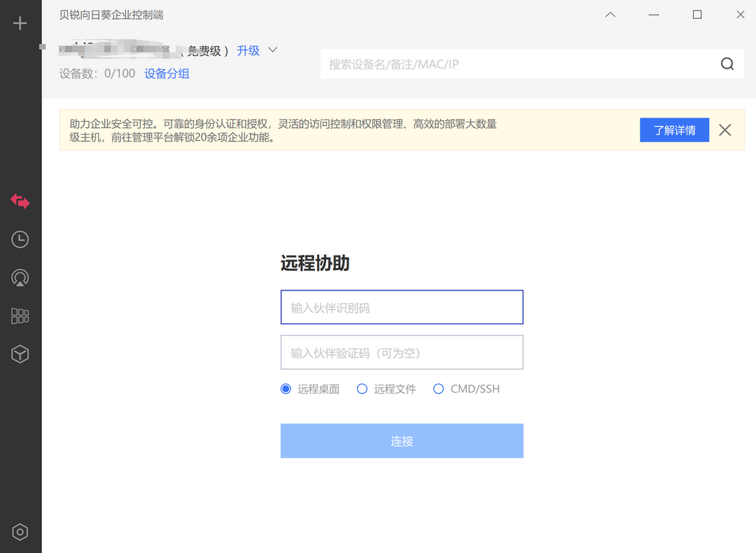Select the remote assistance arrows icon in sidebar
Screen dimensions: 756x553
20,202
